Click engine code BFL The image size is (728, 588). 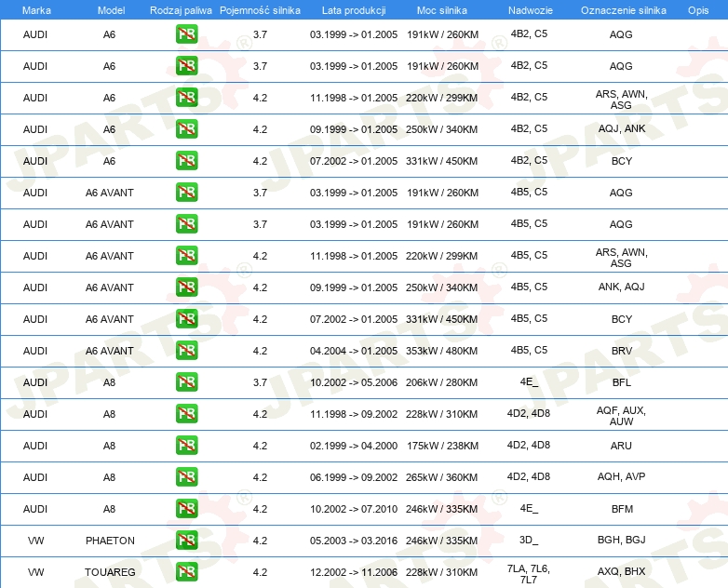[622, 382]
